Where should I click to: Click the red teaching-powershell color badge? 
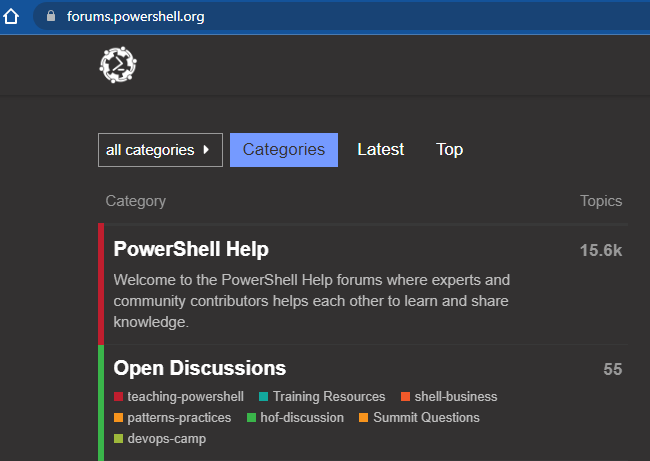point(118,397)
